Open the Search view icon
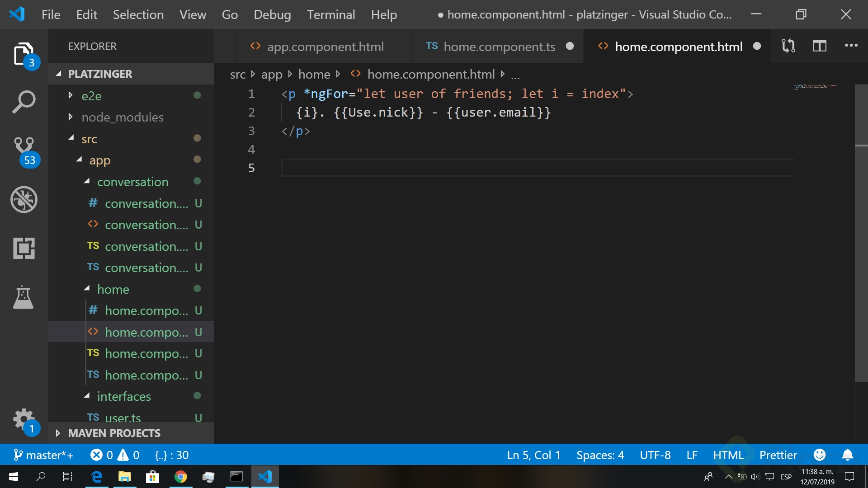 24,102
